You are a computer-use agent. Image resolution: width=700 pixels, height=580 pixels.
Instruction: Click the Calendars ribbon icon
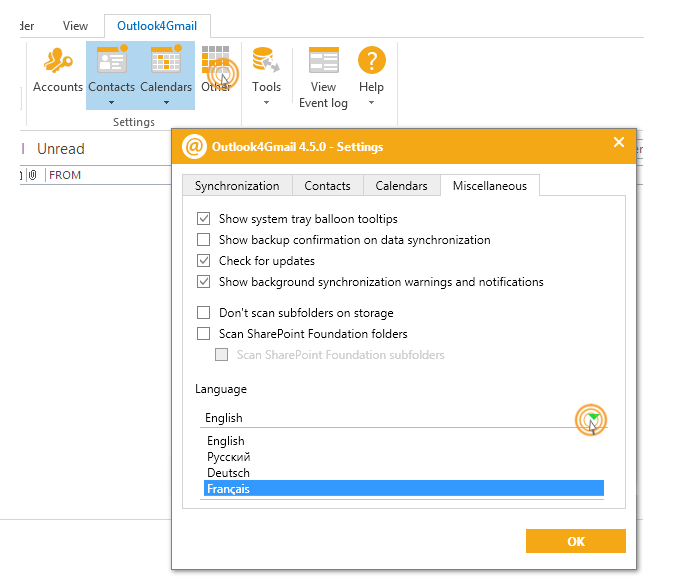coord(166,59)
